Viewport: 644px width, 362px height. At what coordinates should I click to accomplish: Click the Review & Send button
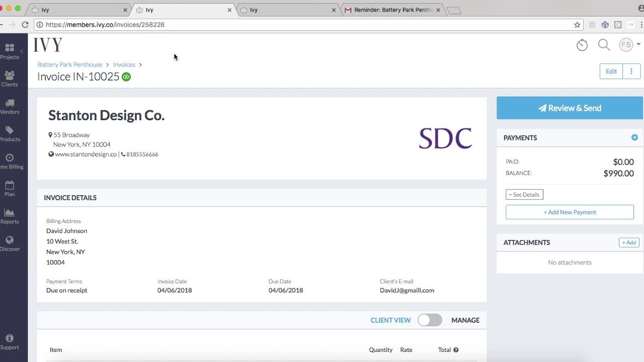point(570,108)
